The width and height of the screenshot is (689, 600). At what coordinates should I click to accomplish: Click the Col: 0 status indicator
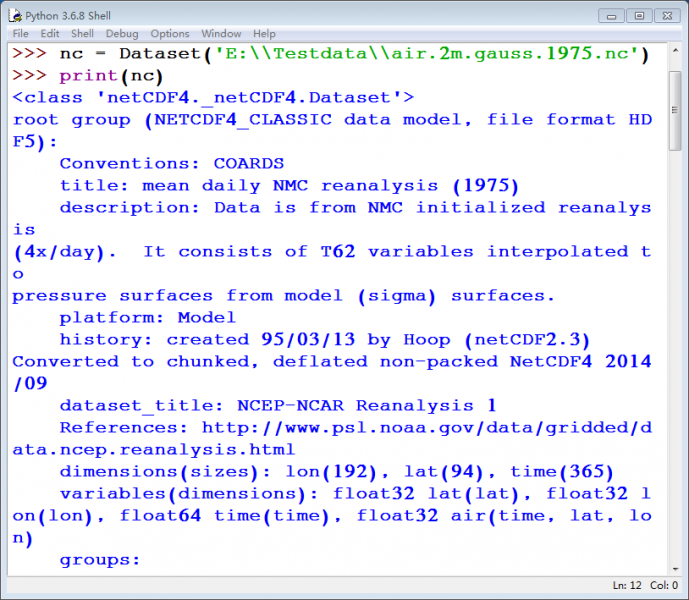point(663,585)
